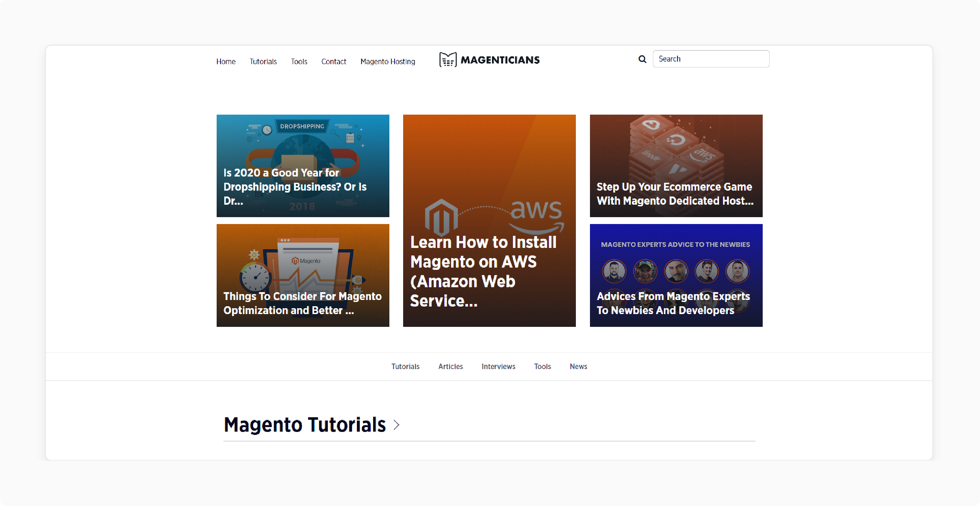The width and height of the screenshot is (980, 506).
Task: Click the Tools content tab
Action: [542, 366]
